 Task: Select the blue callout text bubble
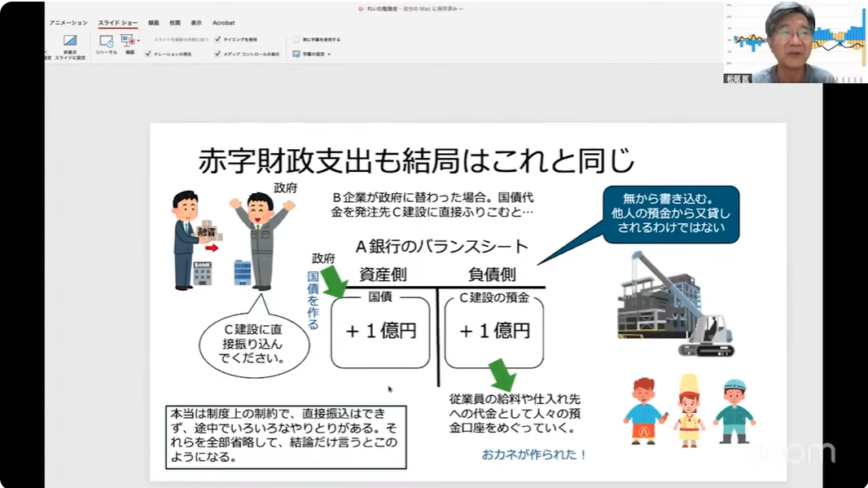pyautogui.click(x=670, y=214)
